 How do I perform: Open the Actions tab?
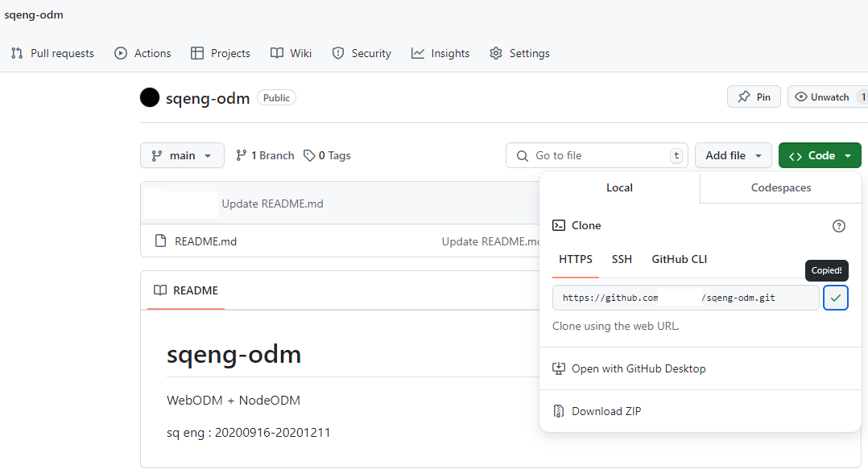(143, 53)
